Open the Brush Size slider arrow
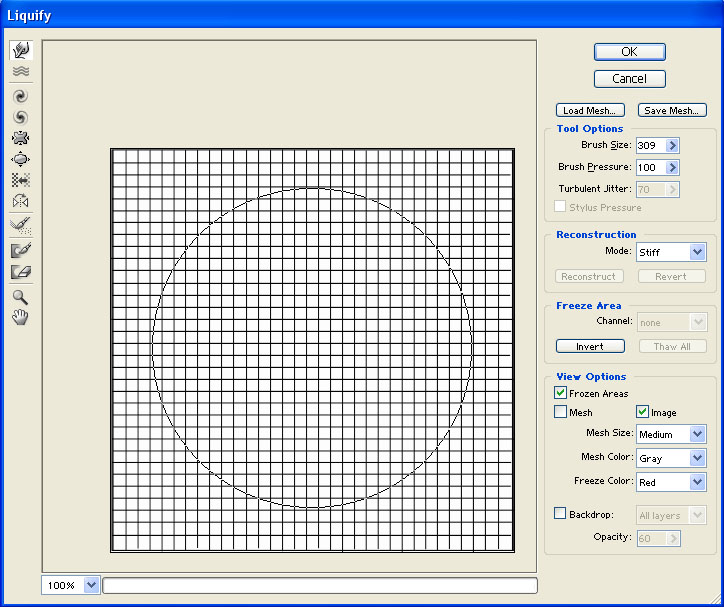 tap(672, 145)
